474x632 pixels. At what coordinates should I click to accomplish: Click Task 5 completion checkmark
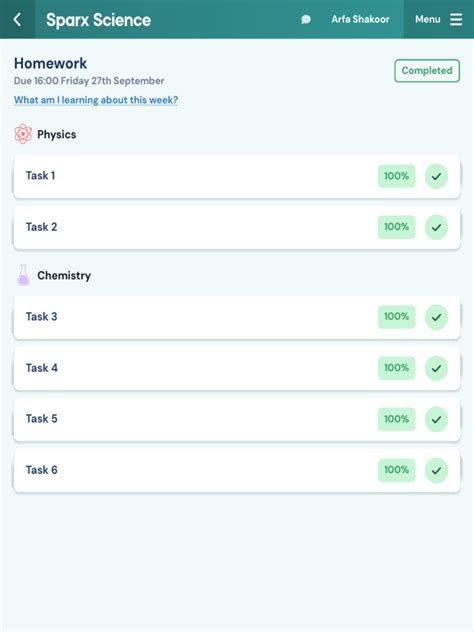436,419
